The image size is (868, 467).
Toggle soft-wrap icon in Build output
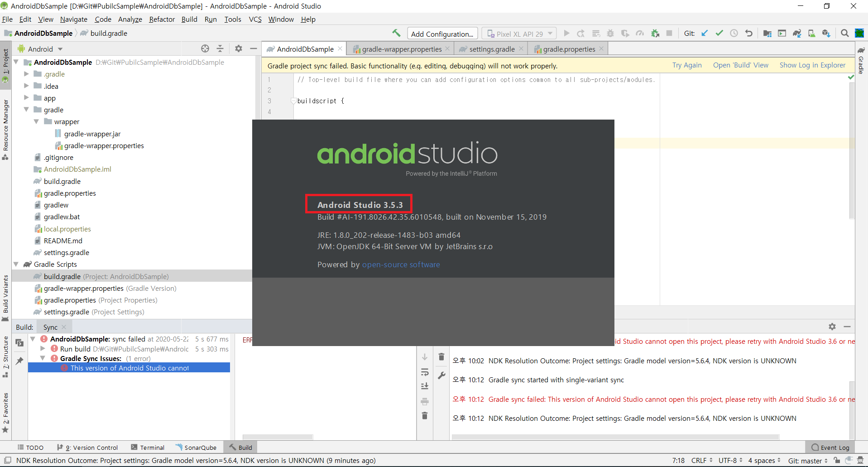pyautogui.click(x=425, y=372)
